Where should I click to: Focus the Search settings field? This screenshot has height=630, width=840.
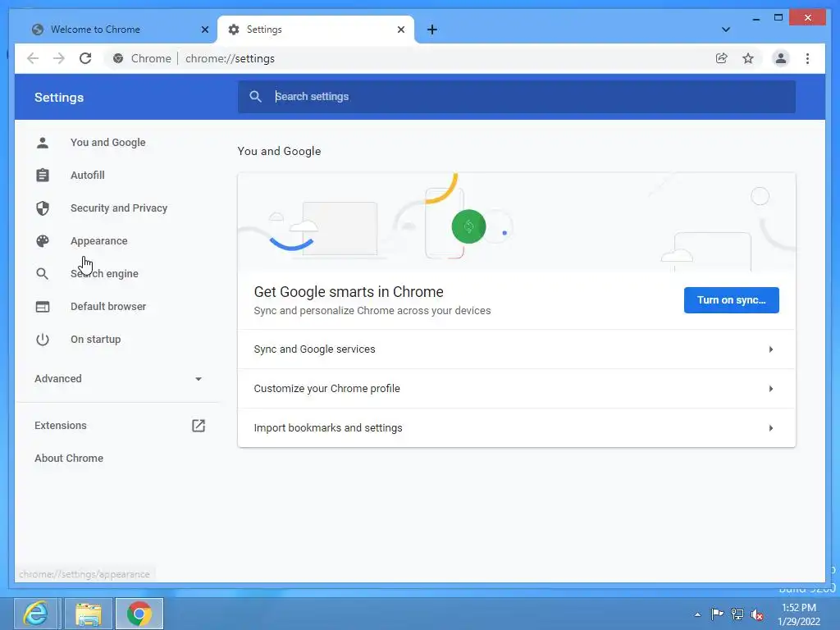point(517,97)
